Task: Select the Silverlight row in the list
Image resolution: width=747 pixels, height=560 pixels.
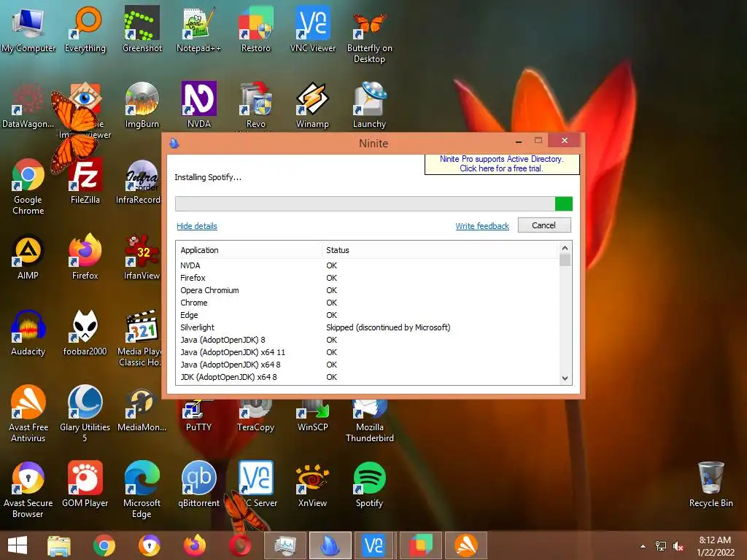Action: [x=368, y=327]
